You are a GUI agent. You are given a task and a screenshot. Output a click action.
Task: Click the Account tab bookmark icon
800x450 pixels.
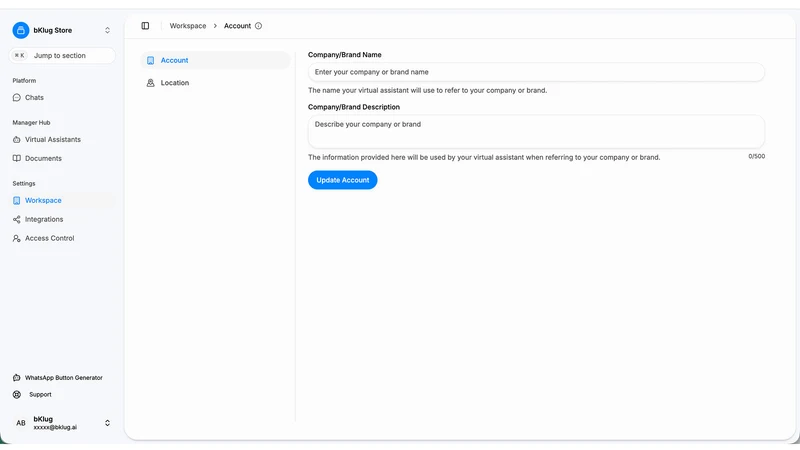coord(151,60)
